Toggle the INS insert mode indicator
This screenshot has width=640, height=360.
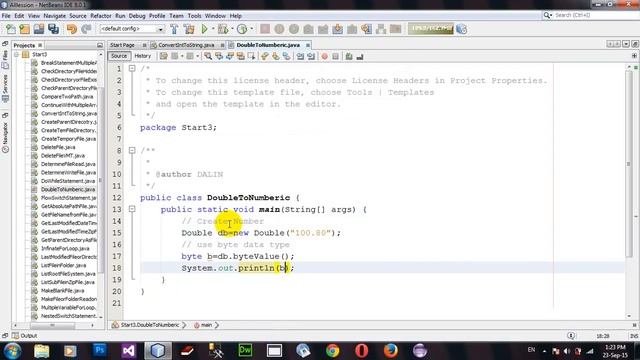click(x=634, y=336)
